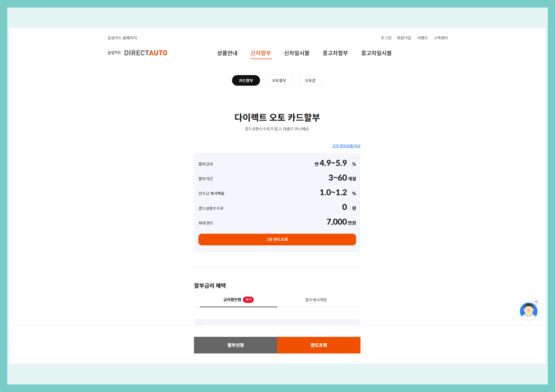Switch to 할부캐시백형 tab

coord(316,300)
